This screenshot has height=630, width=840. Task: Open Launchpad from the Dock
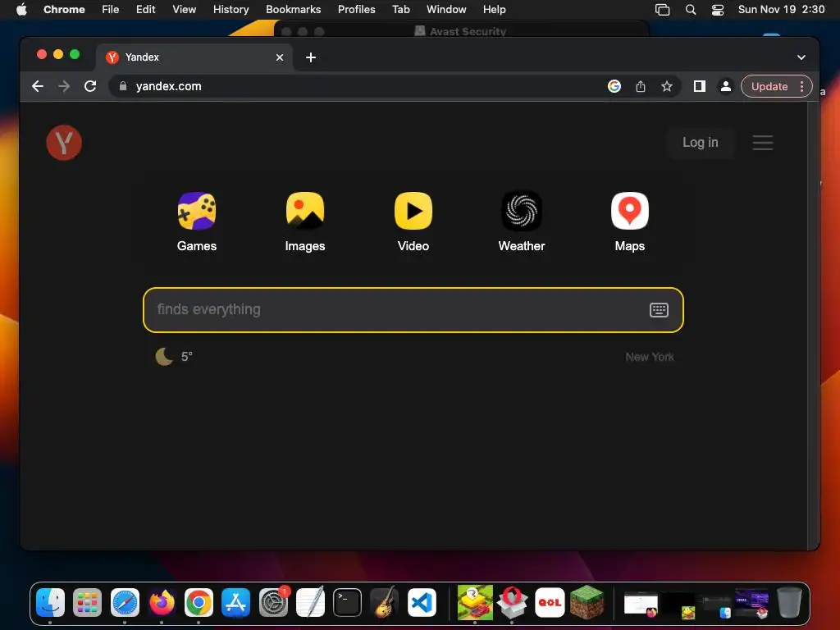click(87, 602)
